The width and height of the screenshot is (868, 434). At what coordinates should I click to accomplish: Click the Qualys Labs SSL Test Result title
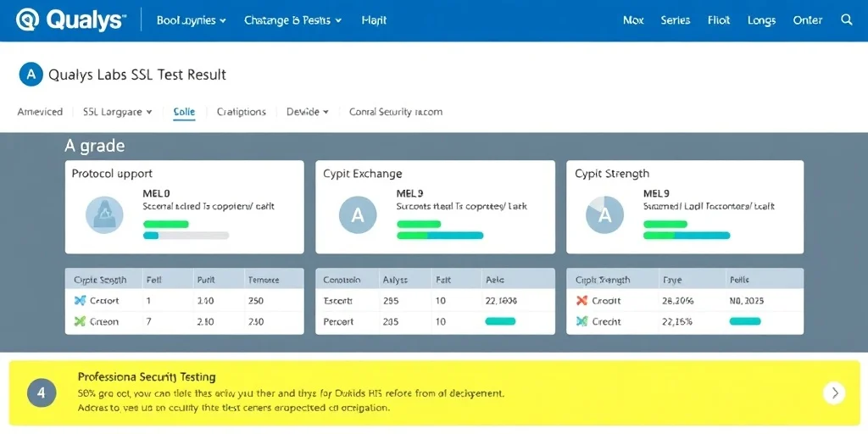(x=137, y=75)
